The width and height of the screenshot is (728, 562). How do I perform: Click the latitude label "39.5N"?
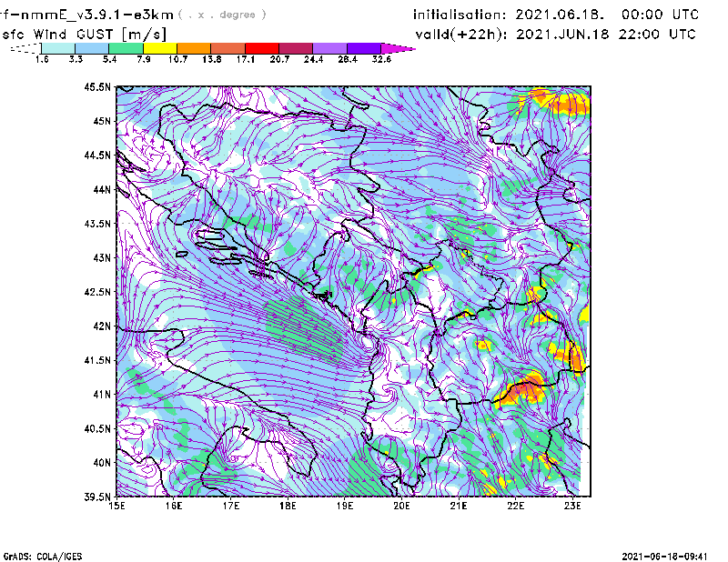97,497
